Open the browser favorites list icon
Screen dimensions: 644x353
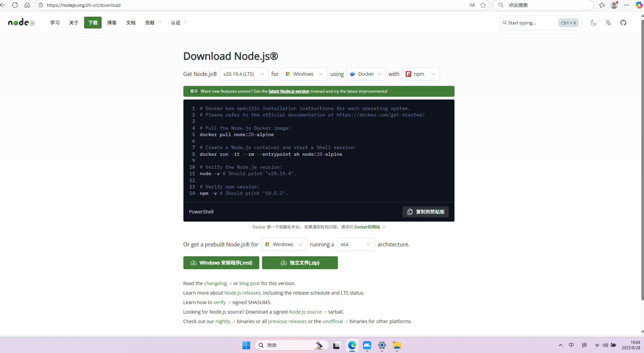[602, 5]
